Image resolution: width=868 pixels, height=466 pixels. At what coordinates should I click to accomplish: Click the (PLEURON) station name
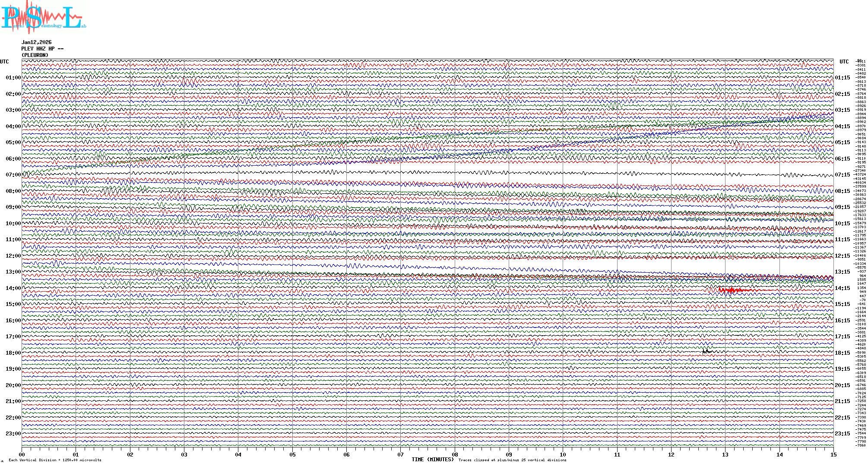click(x=35, y=55)
